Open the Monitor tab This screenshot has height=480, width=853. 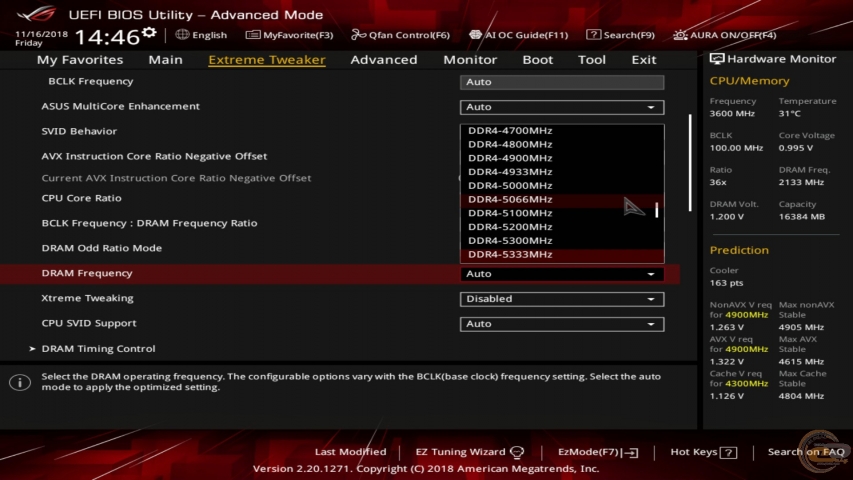470,60
